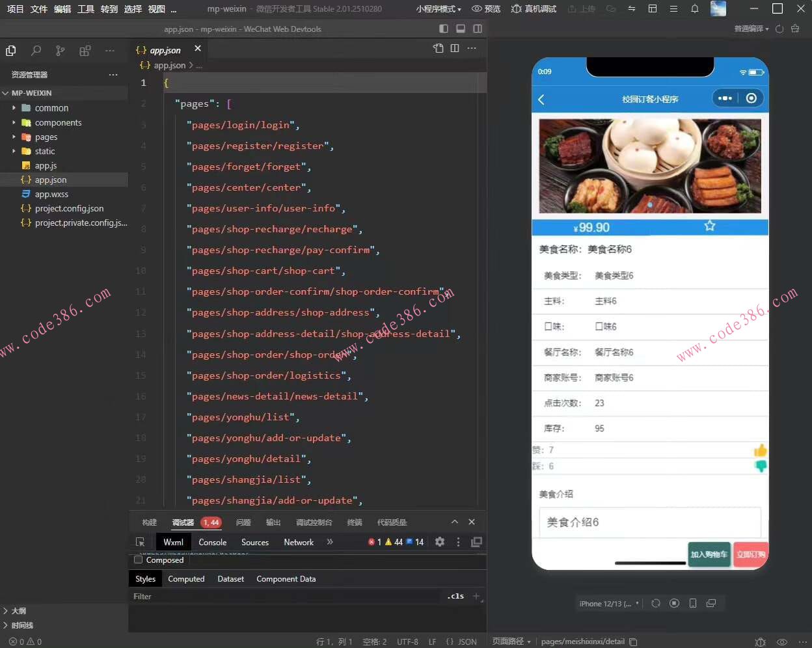
Task: Switch to the Computed styles tab
Action: [186, 578]
